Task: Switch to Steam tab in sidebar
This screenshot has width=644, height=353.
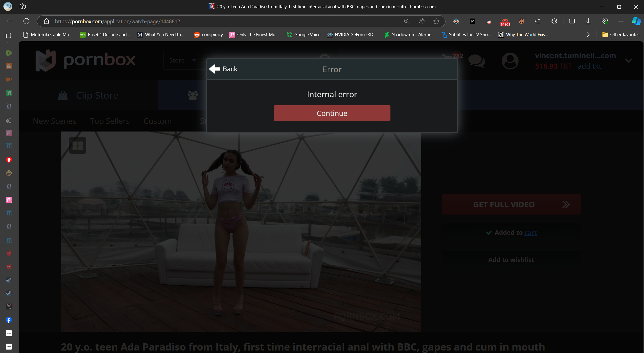Action: [9, 280]
